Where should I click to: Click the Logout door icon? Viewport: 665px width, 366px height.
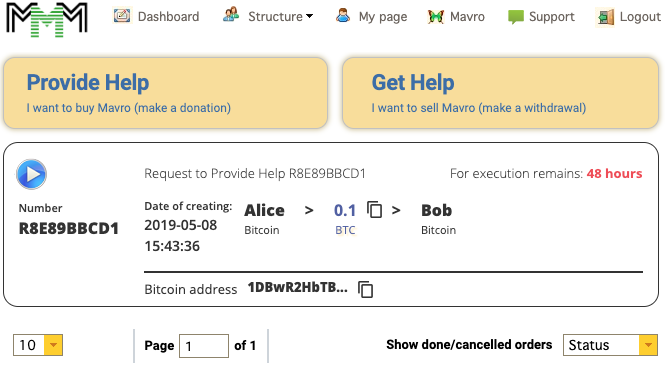(606, 17)
